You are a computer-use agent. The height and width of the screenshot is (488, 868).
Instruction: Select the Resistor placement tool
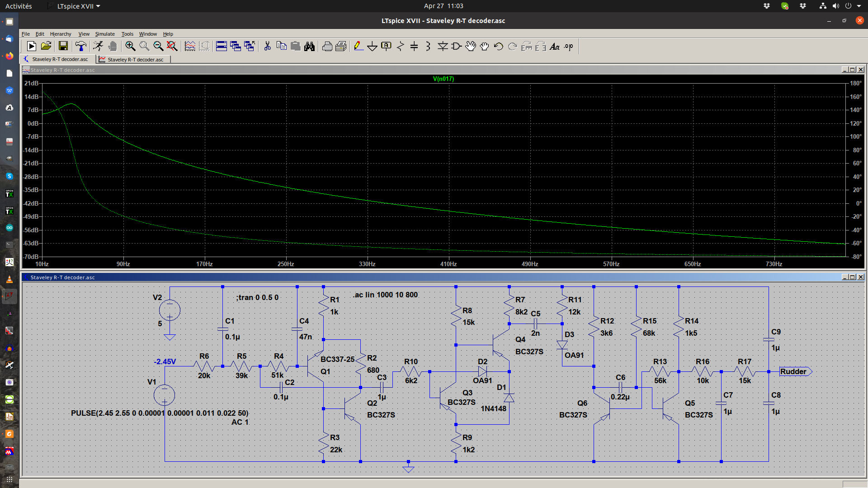(401, 46)
